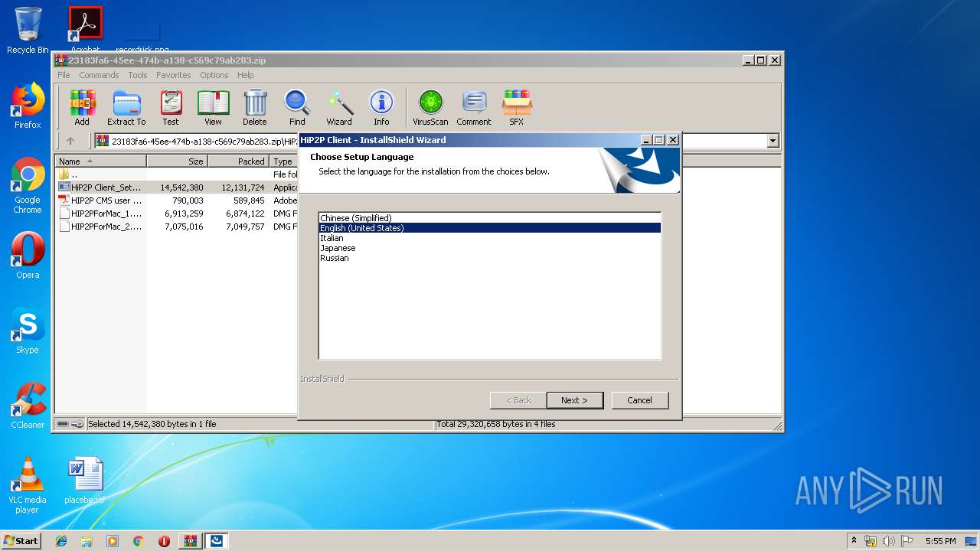Sort file list by Packed column
Screen dimensions: 980x551
(238, 161)
